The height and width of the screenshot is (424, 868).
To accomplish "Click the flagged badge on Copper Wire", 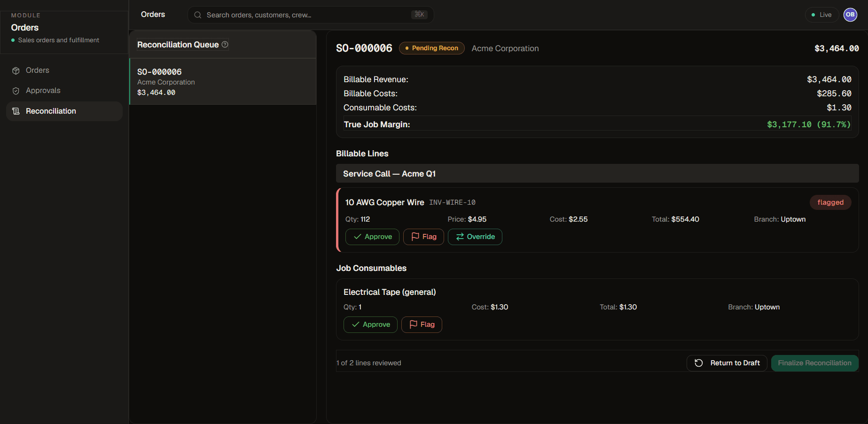I will coord(830,202).
